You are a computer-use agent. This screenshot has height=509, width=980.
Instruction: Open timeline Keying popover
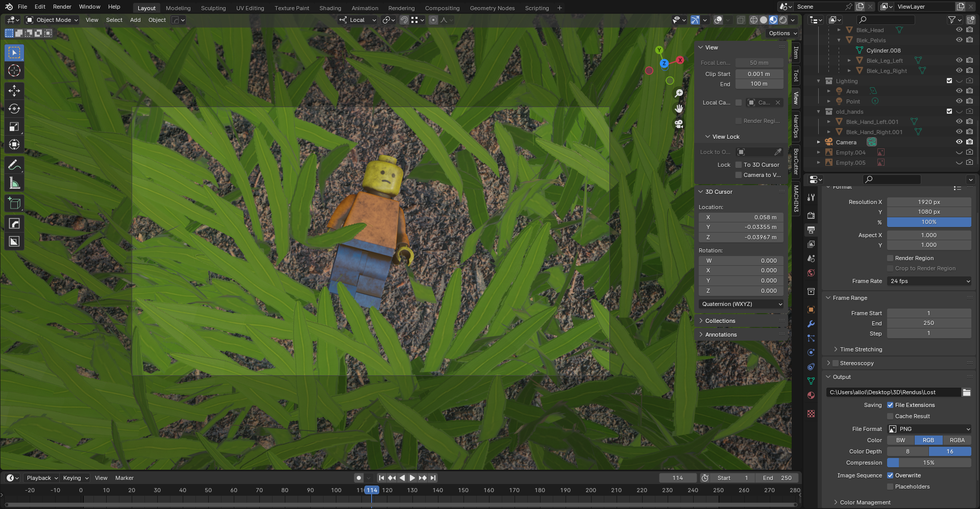[x=76, y=478]
